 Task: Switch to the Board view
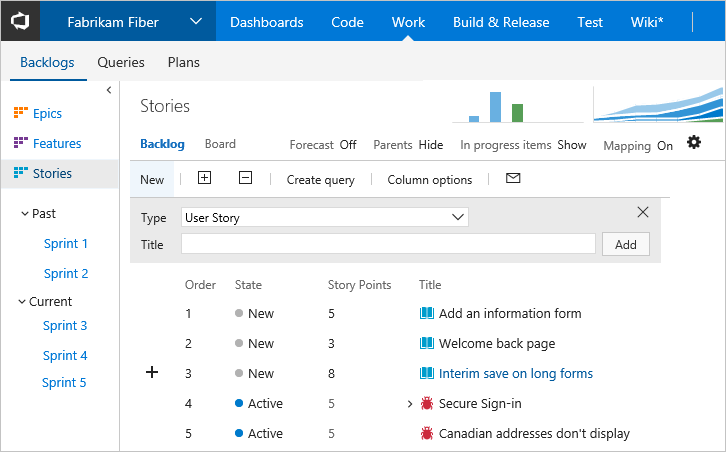tap(220, 144)
